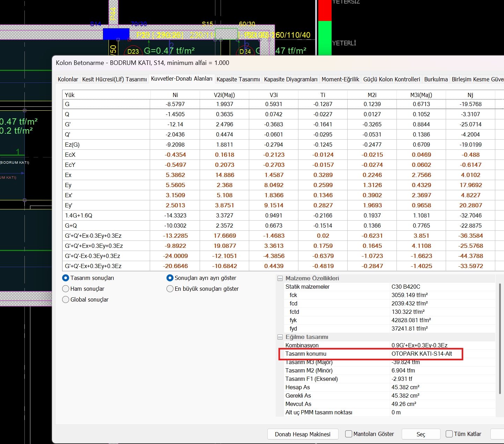
Task: Switch to the Kapasite Diyagramları tab
Action: [291, 79]
